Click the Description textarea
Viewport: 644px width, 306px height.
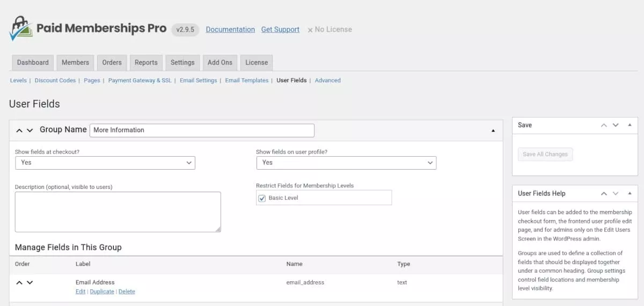click(118, 212)
